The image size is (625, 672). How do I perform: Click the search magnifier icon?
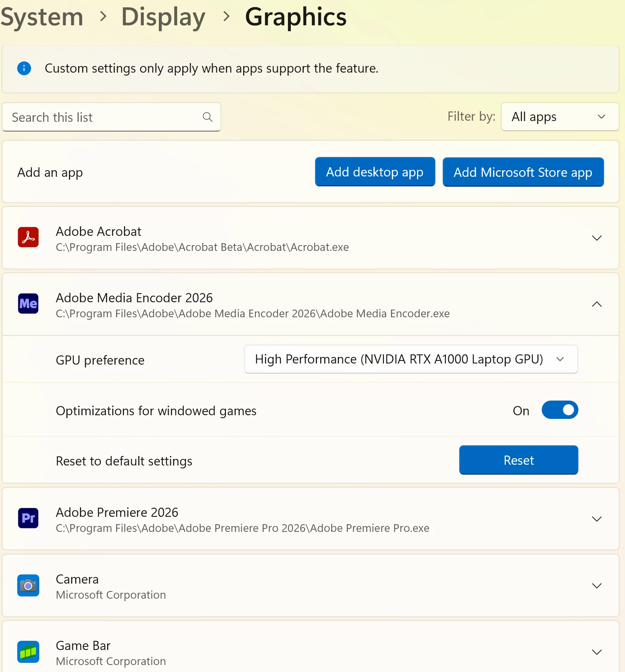208,117
